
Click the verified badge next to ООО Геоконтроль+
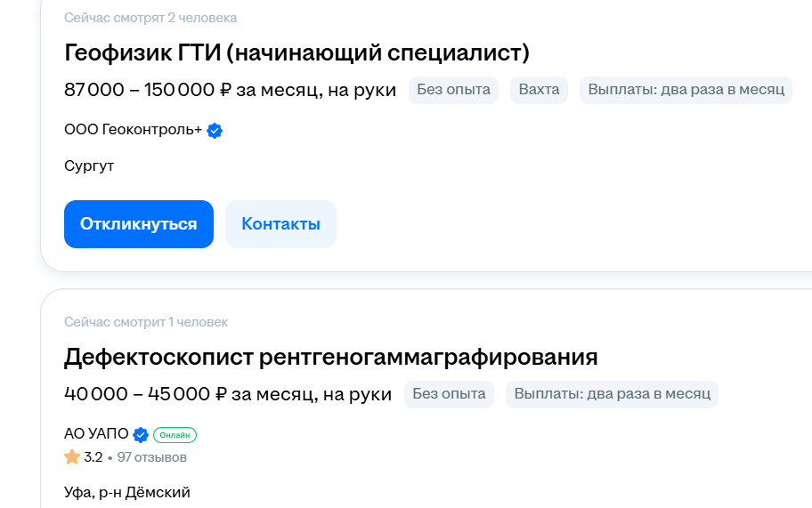[215, 131]
